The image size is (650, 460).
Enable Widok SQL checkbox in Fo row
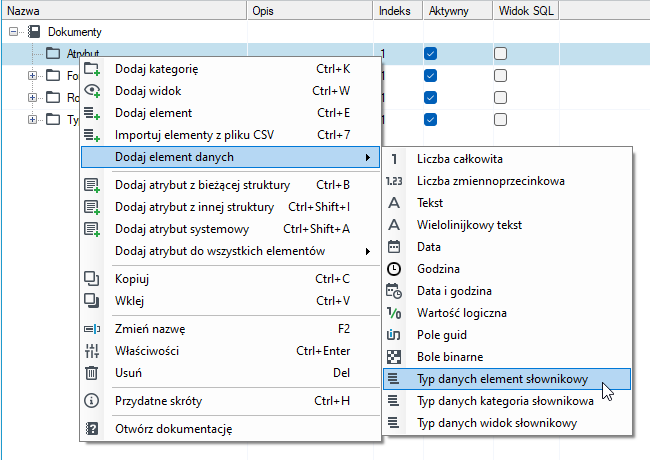[x=500, y=76]
